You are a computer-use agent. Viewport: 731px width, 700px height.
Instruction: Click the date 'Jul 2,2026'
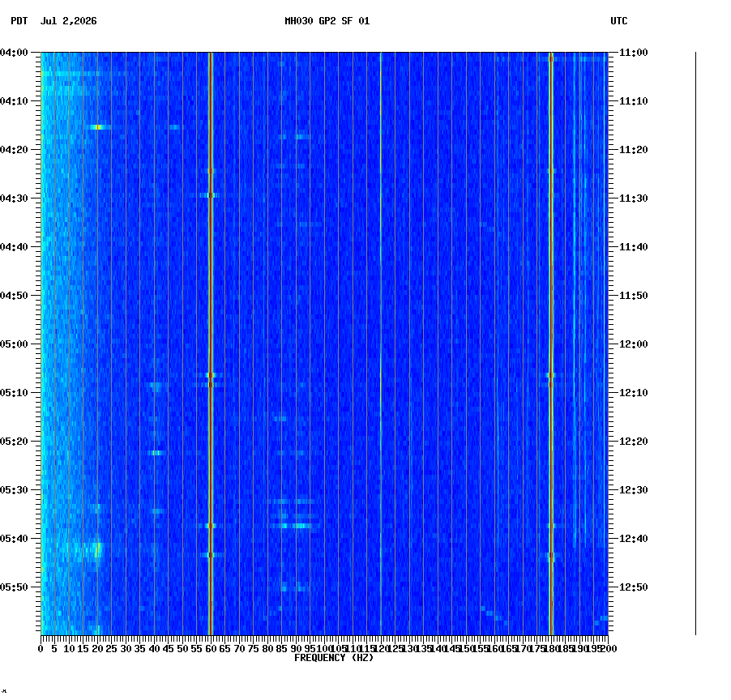click(69, 21)
